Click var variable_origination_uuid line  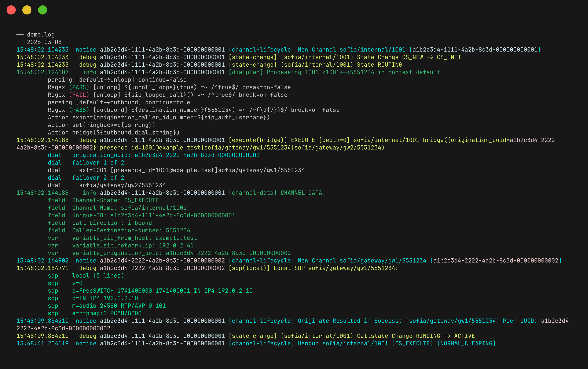coord(169,253)
